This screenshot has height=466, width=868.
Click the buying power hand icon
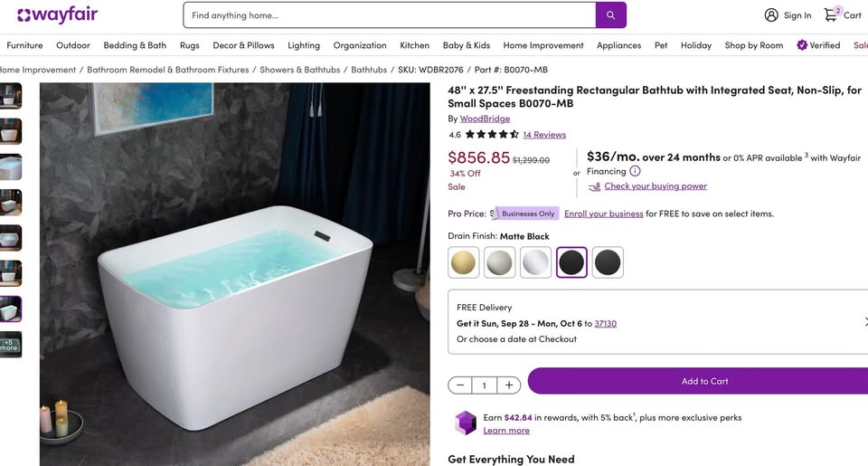click(x=594, y=186)
